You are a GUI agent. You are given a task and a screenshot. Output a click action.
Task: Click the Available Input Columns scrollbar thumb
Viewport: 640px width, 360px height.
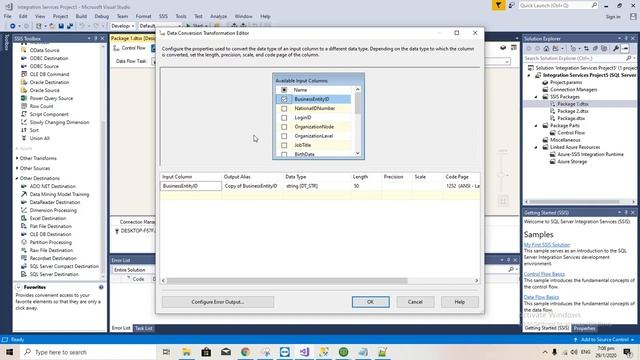[358, 103]
